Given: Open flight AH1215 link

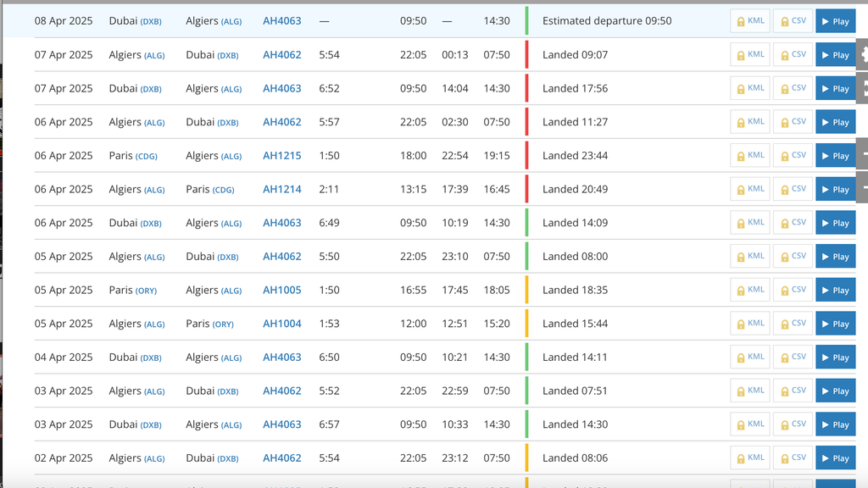Looking at the screenshot, I should pos(281,156).
